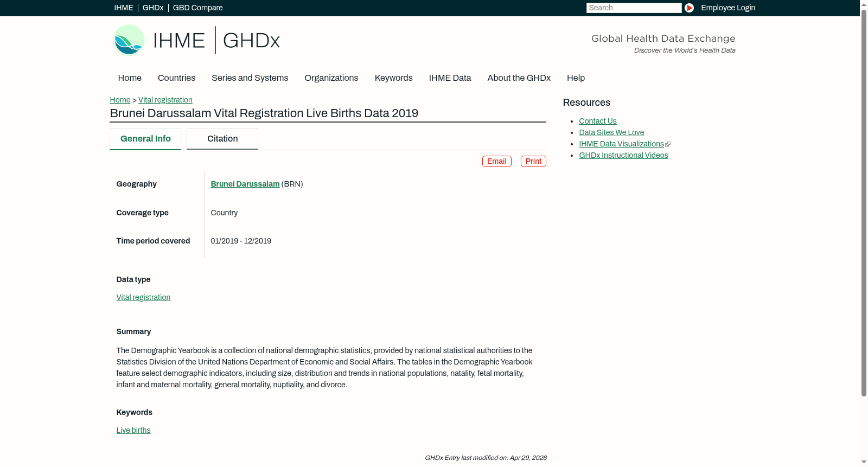Open GHDx link in top bar
The height and width of the screenshot is (467, 868).
coord(153,8)
